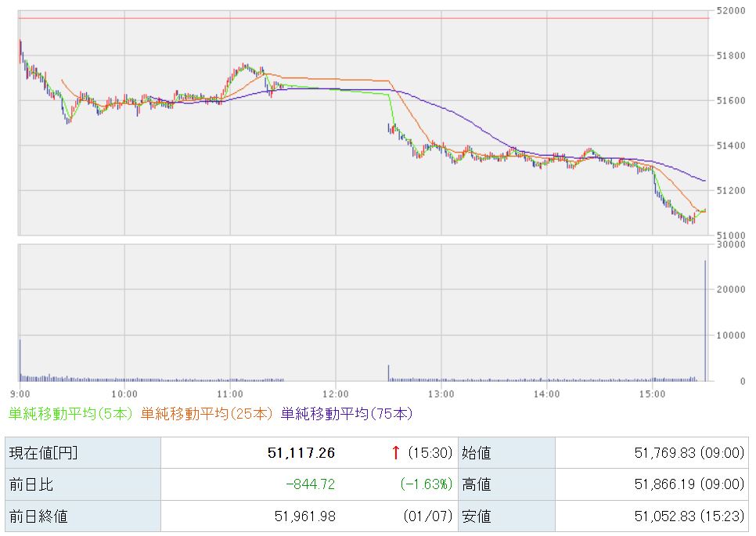Image resolution: width=756 pixels, height=536 pixels.
Task: Select the 前日終値 header cell
Action: click(82, 516)
